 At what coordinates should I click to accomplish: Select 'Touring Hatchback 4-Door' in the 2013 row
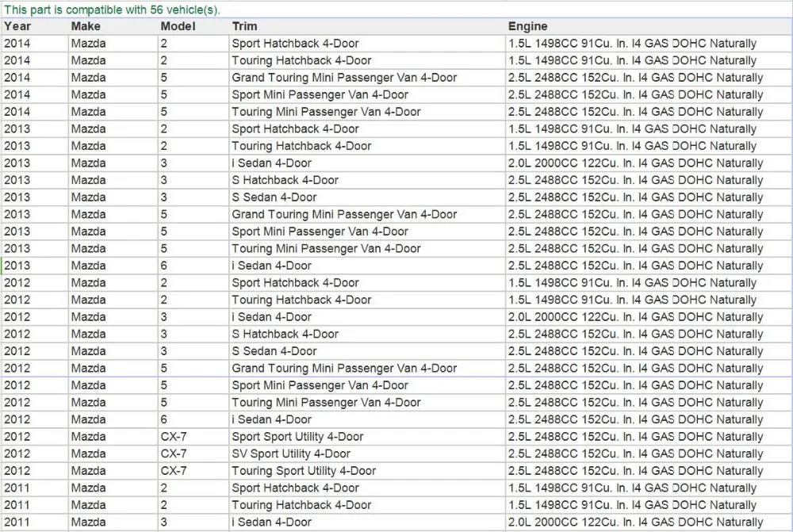click(301, 146)
